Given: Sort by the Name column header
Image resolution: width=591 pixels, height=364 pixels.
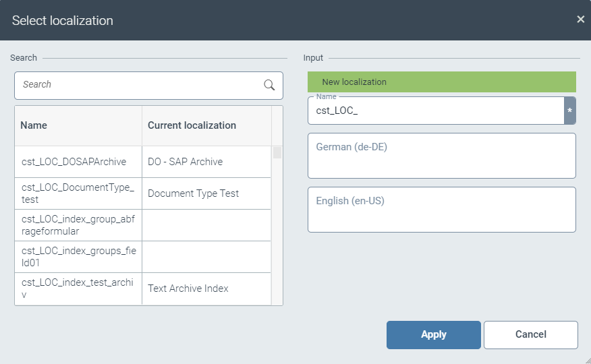Looking at the screenshot, I should (78, 125).
